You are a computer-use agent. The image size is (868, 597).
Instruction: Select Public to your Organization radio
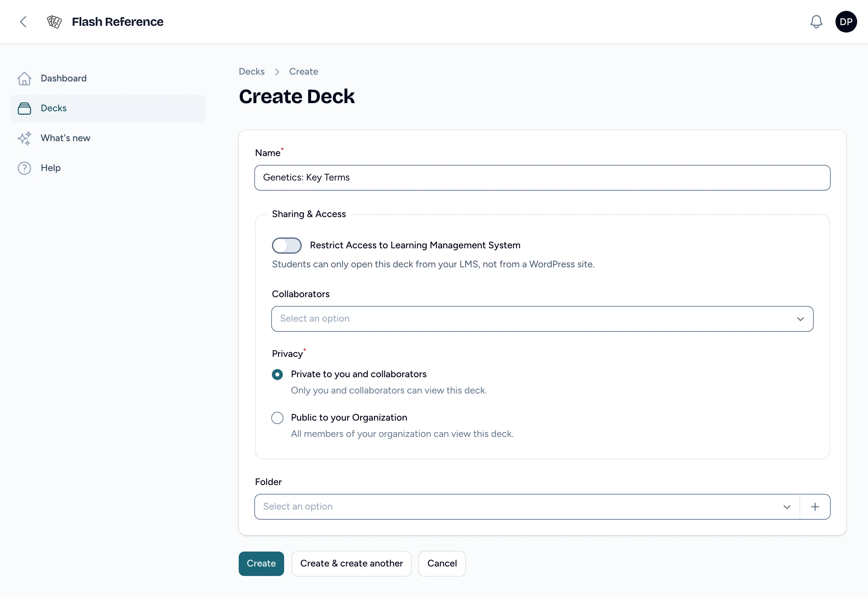pos(277,418)
